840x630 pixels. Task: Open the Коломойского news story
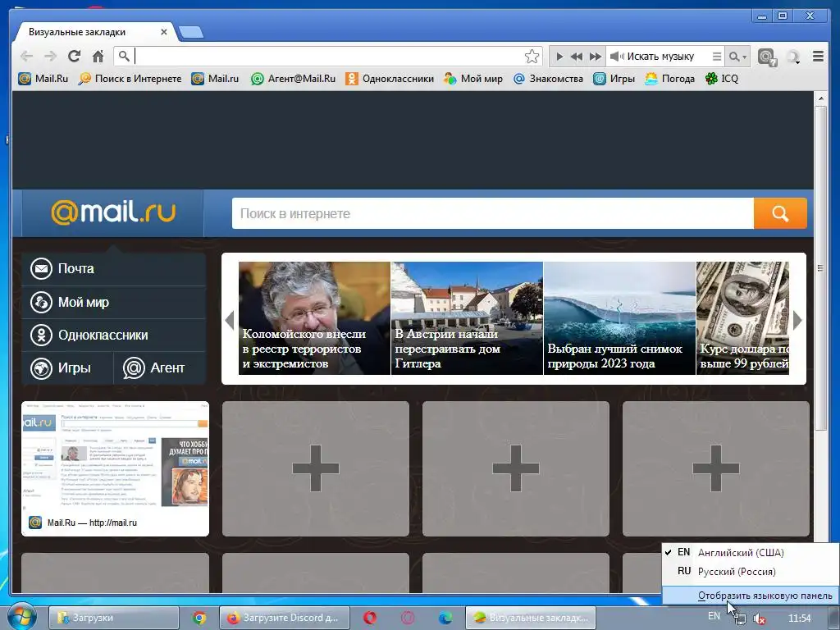click(x=314, y=318)
